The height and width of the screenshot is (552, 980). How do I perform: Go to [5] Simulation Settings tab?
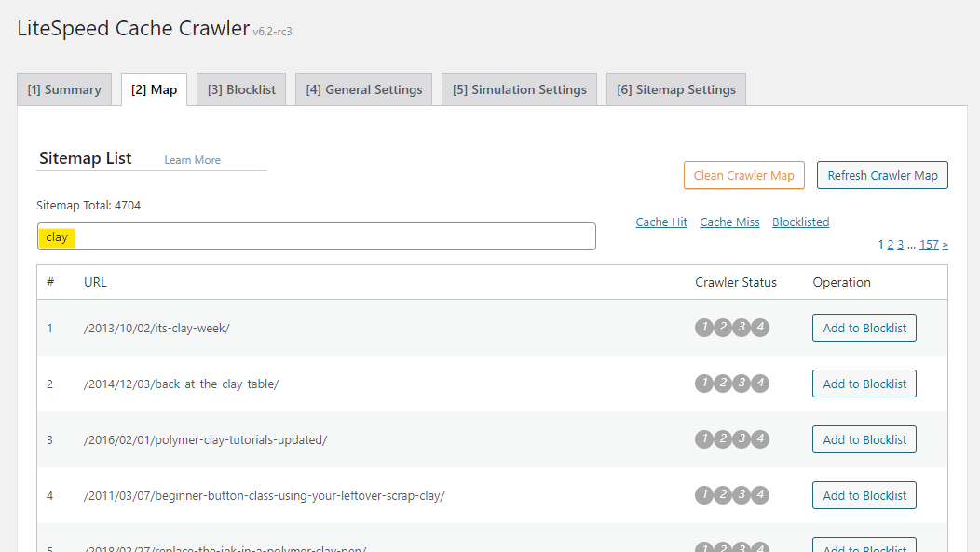point(520,89)
